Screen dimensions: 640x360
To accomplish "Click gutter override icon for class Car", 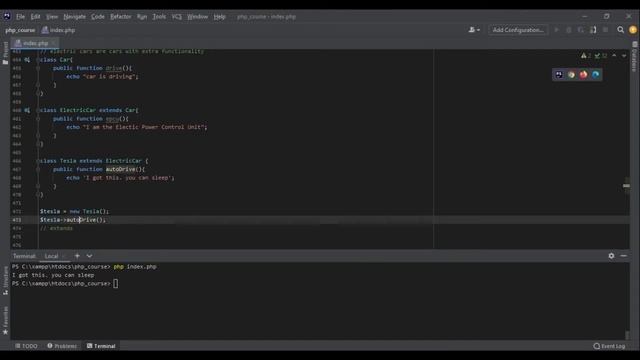I will coord(27,60).
